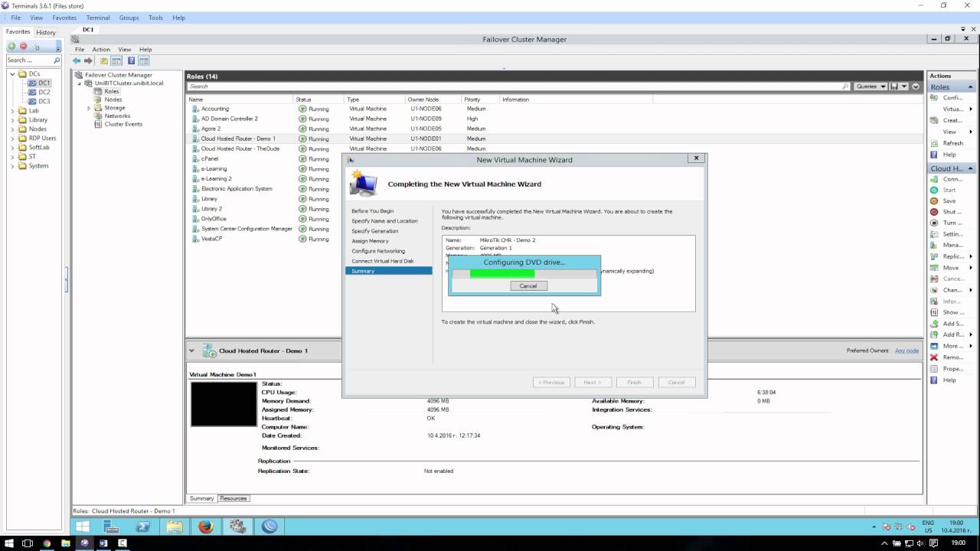This screenshot has width=980, height=551.
Task: Click the green add-favorite icon in Terminals
Action: (11, 46)
